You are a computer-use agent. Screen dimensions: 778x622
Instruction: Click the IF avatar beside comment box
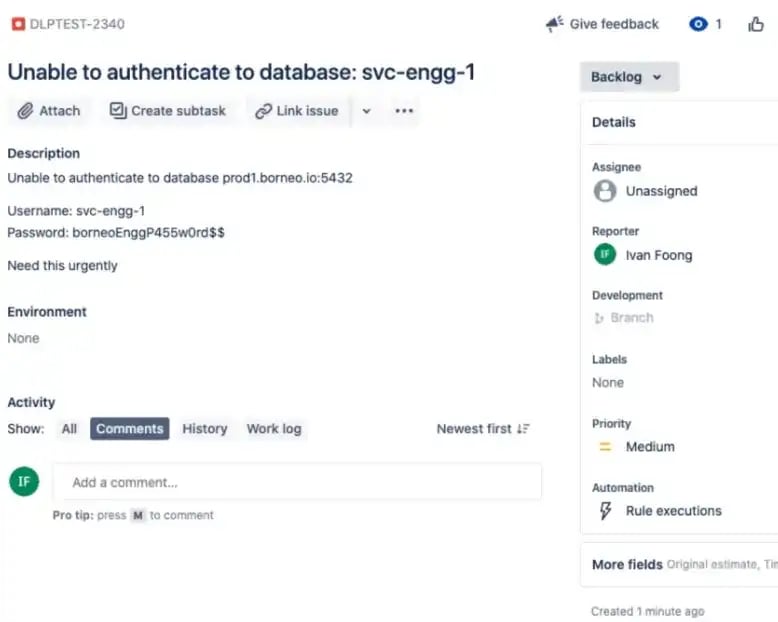point(24,481)
